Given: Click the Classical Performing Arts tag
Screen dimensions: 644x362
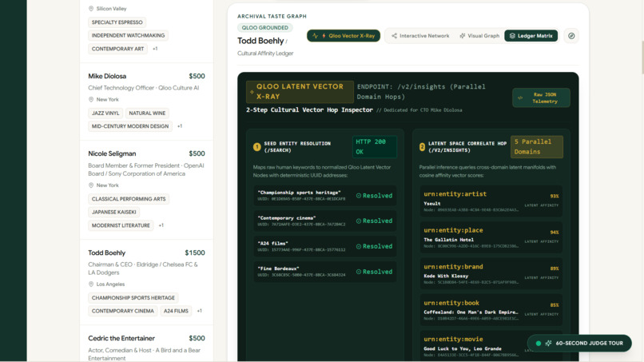Looking at the screenshot, I should click(129, 199).
